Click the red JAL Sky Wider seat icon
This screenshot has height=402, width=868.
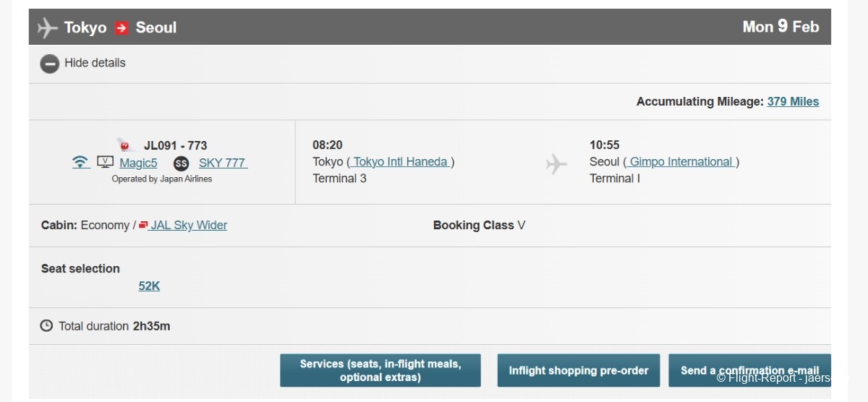[143, 225]
